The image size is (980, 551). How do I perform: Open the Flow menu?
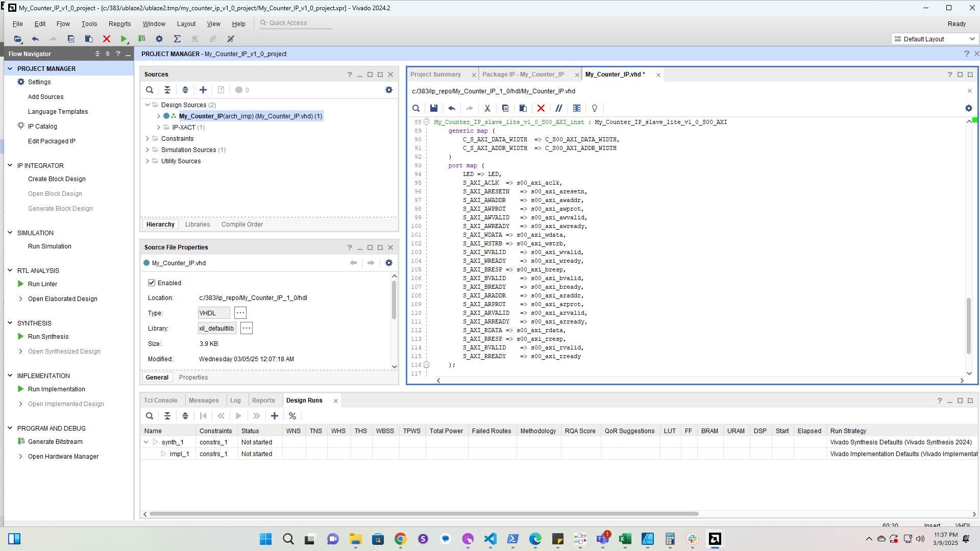point(63,23)
